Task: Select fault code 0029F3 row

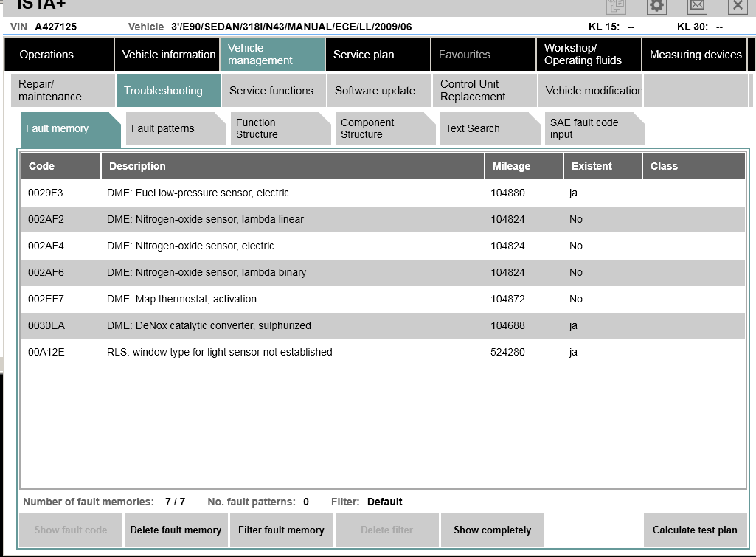Action: click(384, 193)
